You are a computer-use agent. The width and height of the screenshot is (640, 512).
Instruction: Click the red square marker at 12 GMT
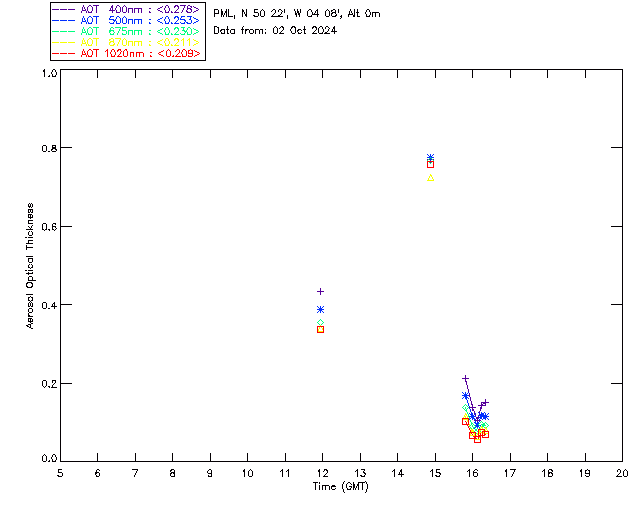coord(320,329)
